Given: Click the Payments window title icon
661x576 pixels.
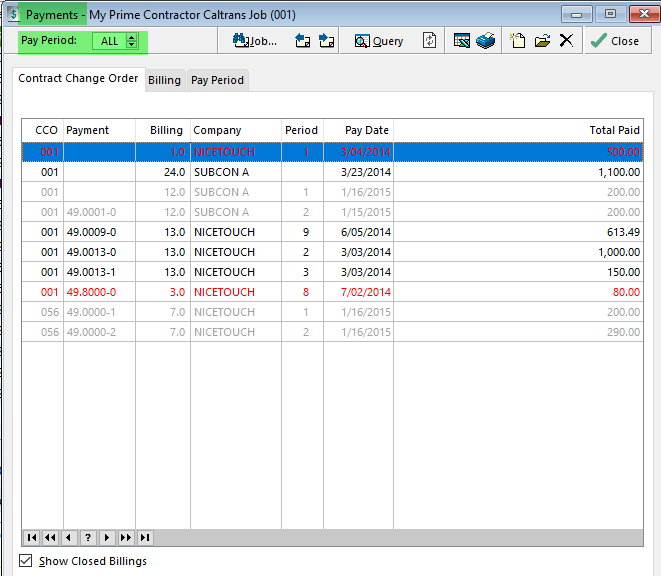Looking at the screenshot, I should pyautogui.click(x=13, y=14).
